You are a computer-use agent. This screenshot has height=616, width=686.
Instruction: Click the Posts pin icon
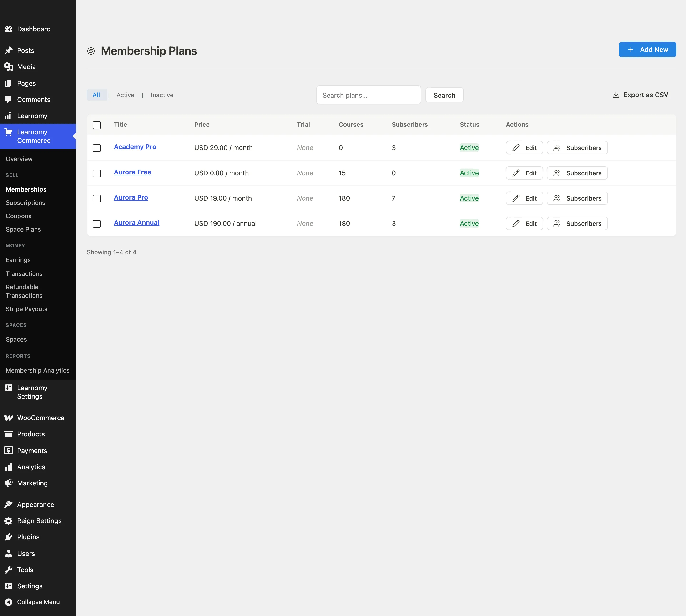[9, 50]
